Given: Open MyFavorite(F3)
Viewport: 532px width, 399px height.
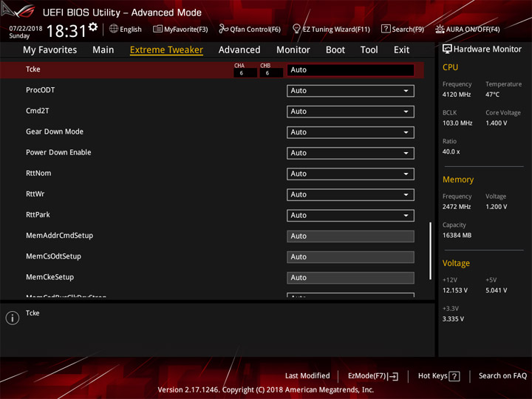Looking at the screenshot, I should pos(180,29).
